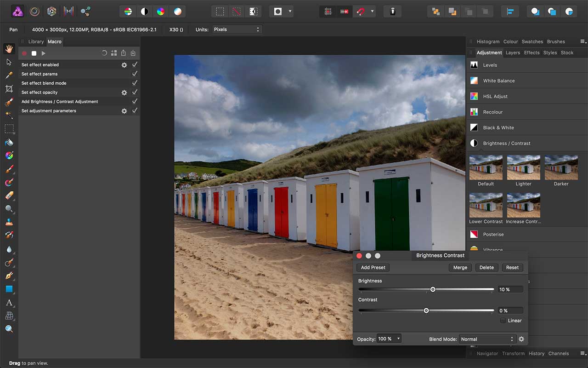The width and height of the screenshot is (588, 368).
Task: Play the recorded macro
Action: click(43, 53)
